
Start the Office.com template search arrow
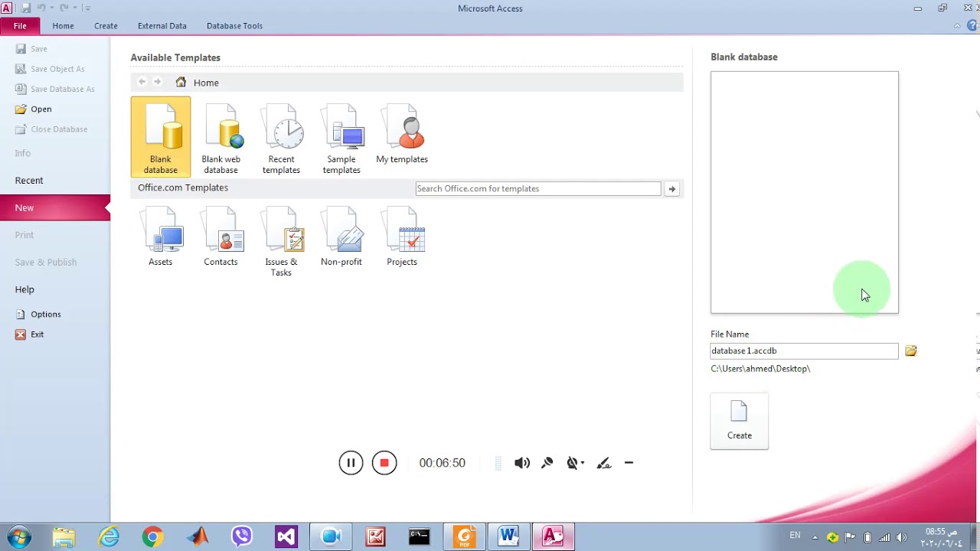(671, 188)
